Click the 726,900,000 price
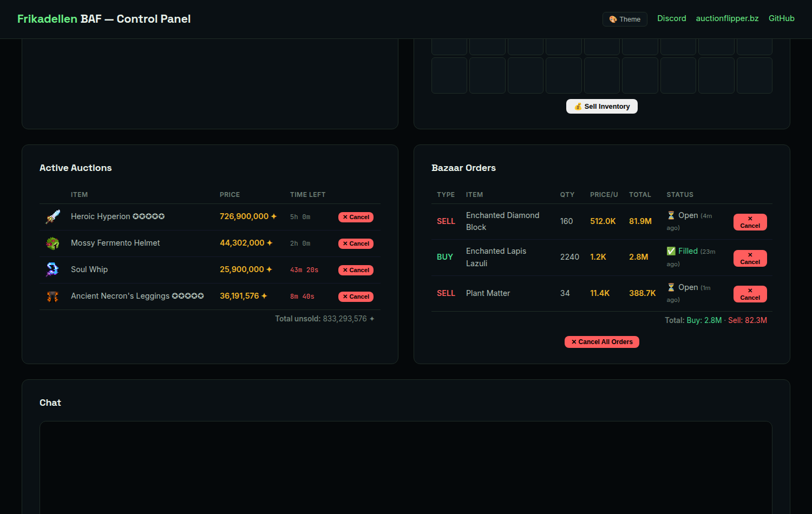This screenshot has height=514, width=812. tap(248, 216)
